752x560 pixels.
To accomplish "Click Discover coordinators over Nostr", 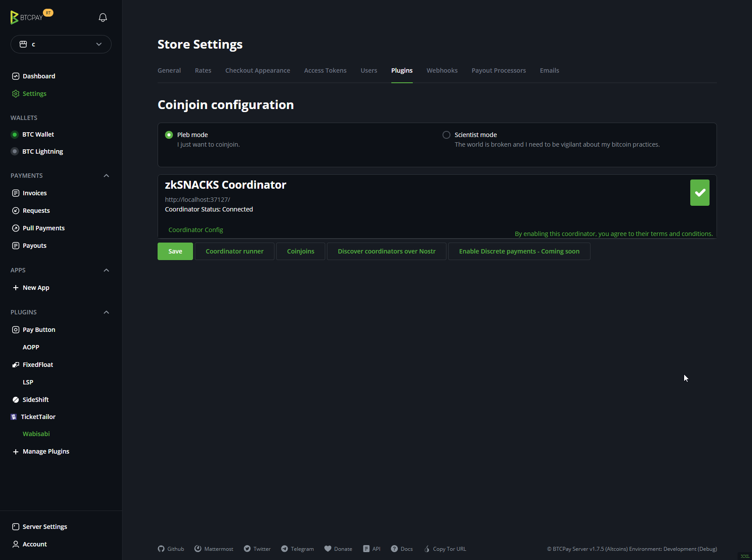I will click(x=387, y=251).
